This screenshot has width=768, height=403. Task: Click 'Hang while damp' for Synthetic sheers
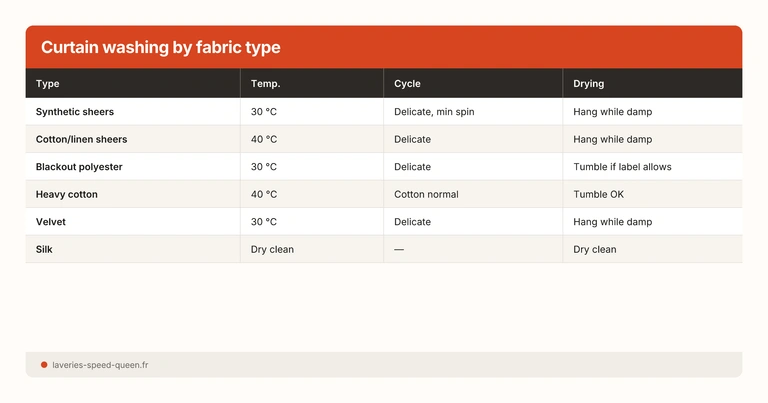[x=613, y=112]
